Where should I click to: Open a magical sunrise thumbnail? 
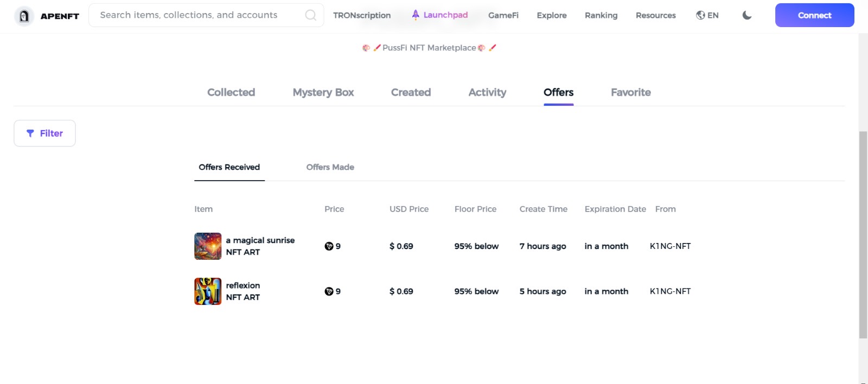(x=208, y=246)
